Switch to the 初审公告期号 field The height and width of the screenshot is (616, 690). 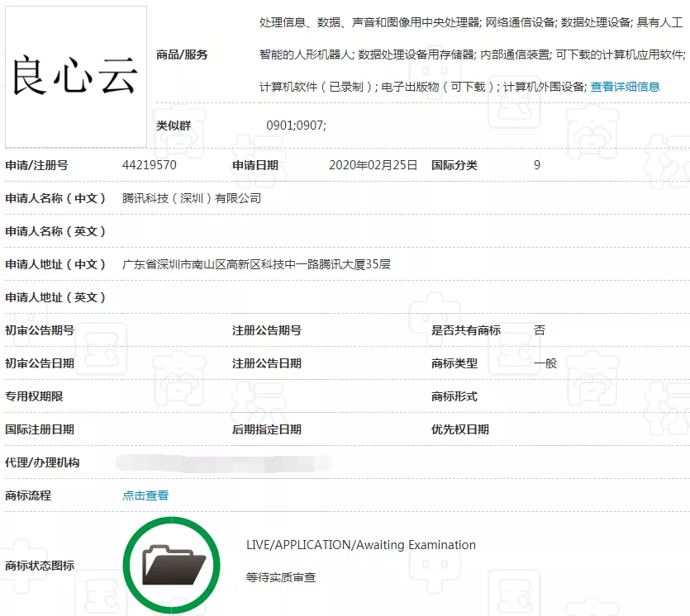click(x=41, y=329)
